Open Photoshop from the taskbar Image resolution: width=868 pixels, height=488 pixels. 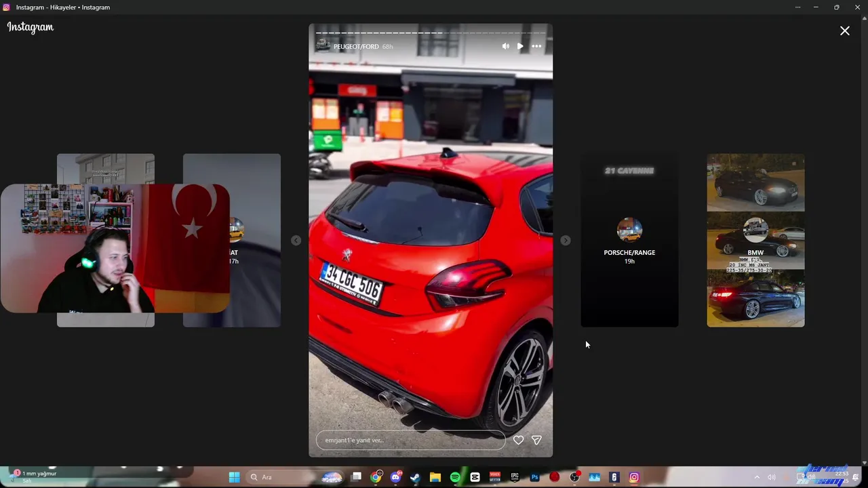[x=534, y=477]
